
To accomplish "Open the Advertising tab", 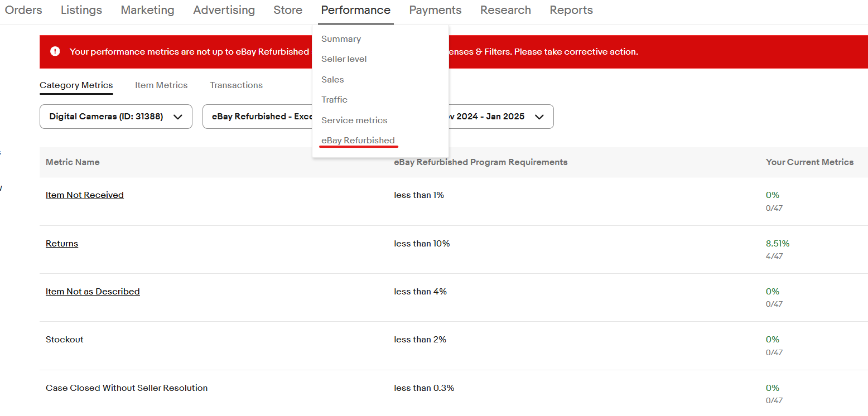I will (x=224, y=10).
